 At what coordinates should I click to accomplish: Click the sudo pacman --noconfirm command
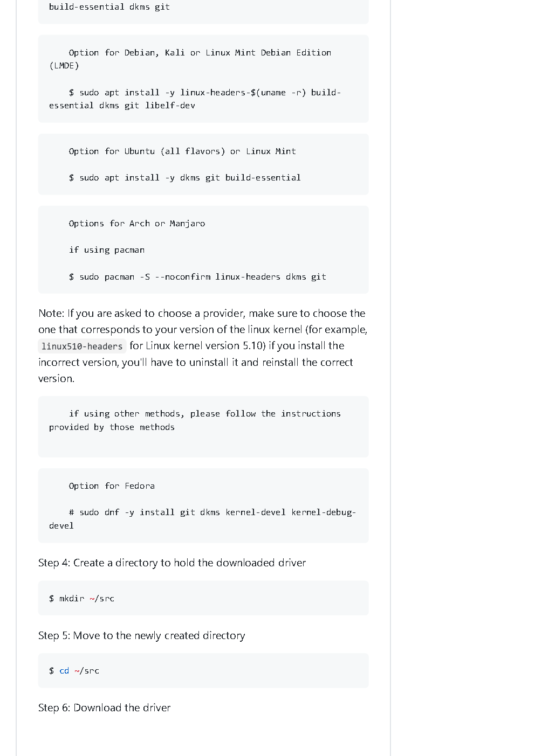(x=197, y=277)
